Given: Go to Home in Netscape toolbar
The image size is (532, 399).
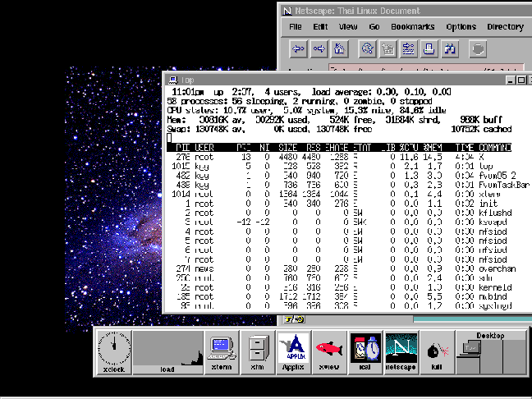Looking at the screenshot, I should click(339, 49).
